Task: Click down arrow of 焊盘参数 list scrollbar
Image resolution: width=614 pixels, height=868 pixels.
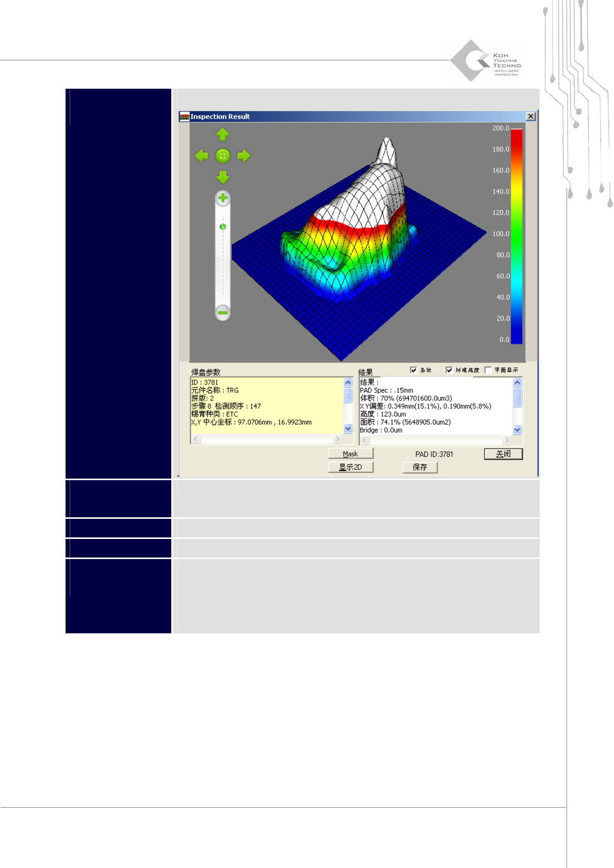Action: click(x=348, y=429)
